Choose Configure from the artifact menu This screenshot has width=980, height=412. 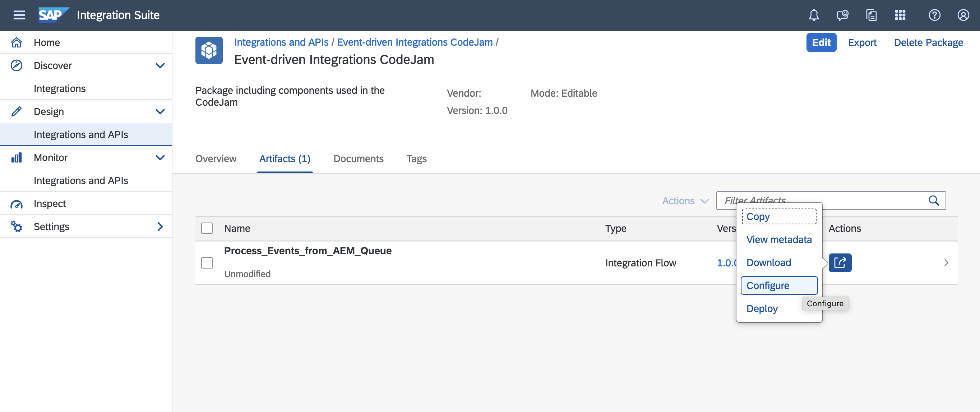[x=779, y=285]
